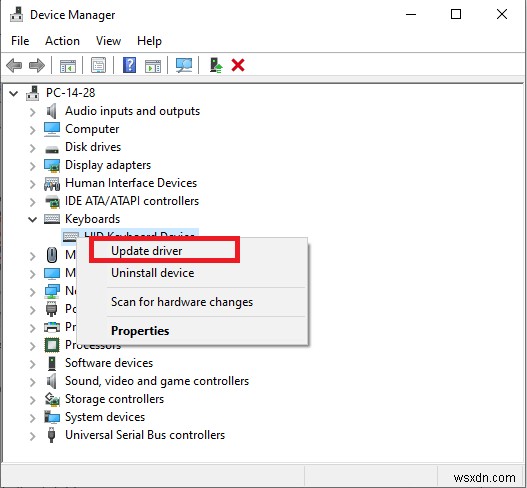Expand the Display adapters node
The width and height of the screenshot is (527, 488).
pyautogui.click(x=33, y=166)
